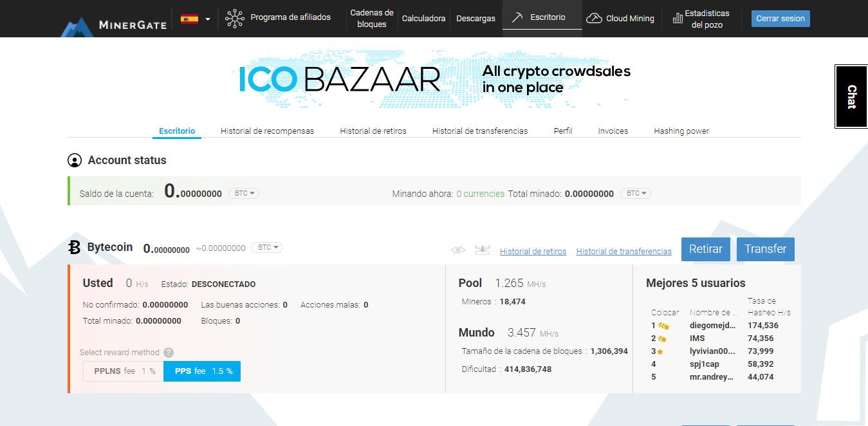Click the Bytecoin coin icon
Screen dimensions: 868x426
coord(75,248)
